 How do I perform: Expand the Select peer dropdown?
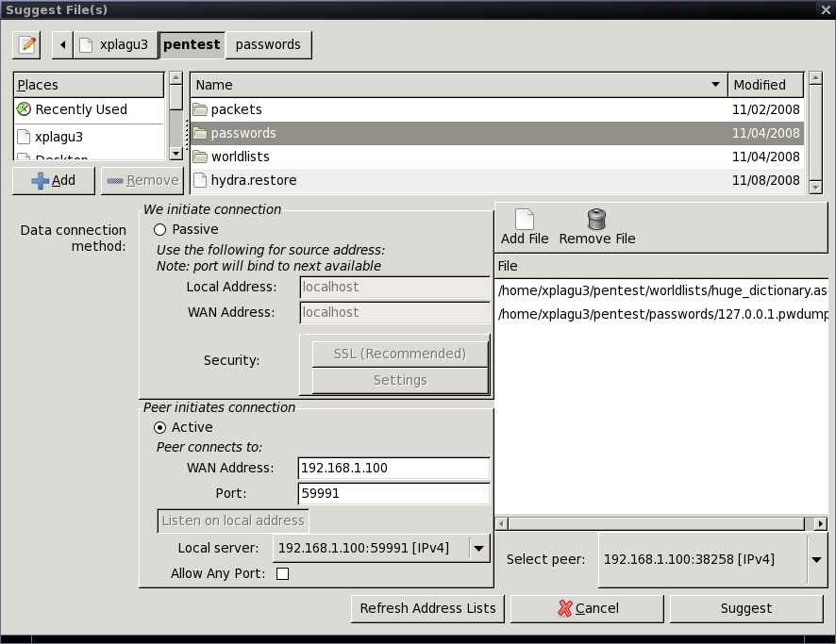point(815,559)
